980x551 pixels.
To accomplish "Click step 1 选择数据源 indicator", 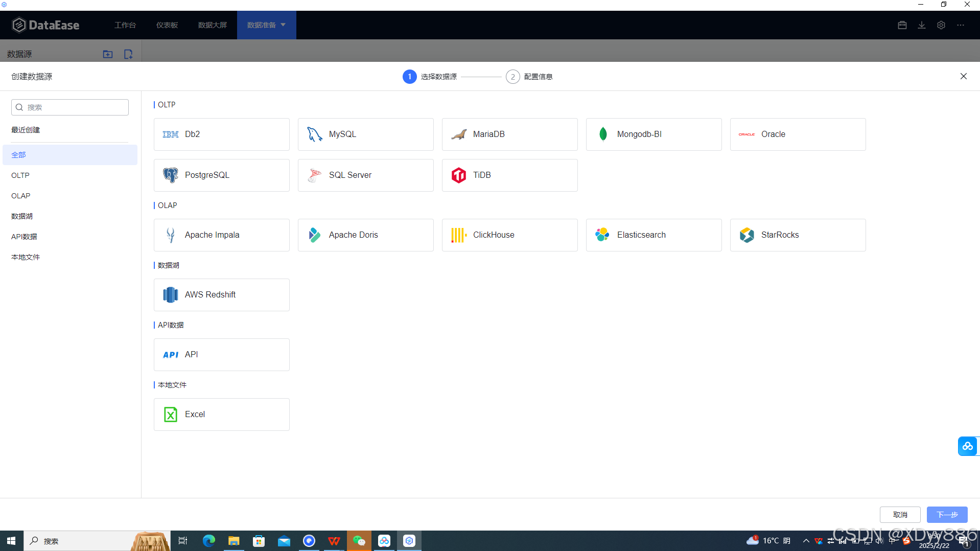I will (430, 77).
